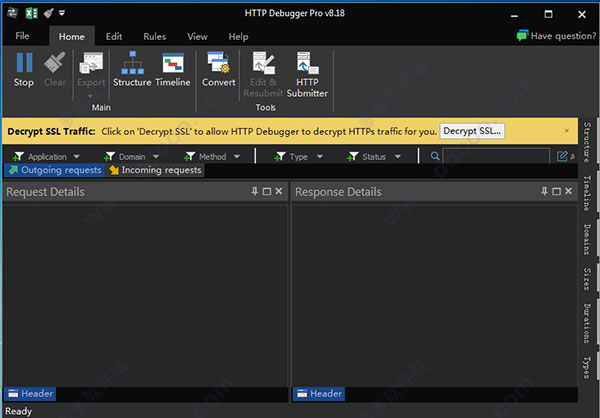Open the File menu
The width and height of the screenshot is (600, 418).
pos(22,36)
